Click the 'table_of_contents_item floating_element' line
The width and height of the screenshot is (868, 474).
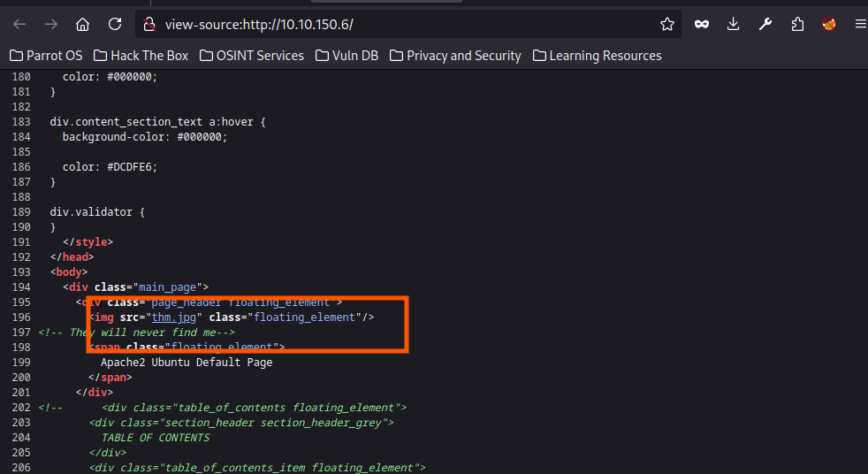point(257,467)
